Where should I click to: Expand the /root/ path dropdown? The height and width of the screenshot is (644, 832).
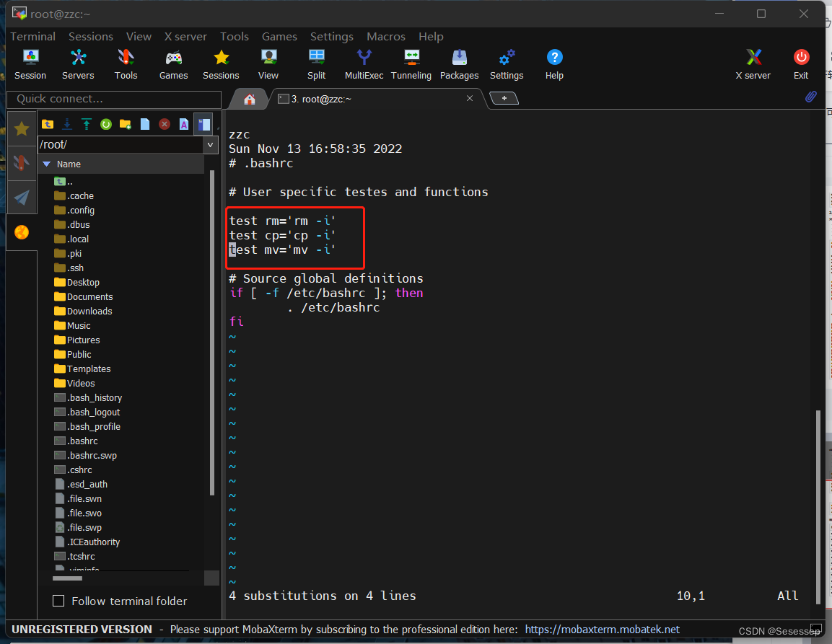pyautogui.click(x=211, y=144)
